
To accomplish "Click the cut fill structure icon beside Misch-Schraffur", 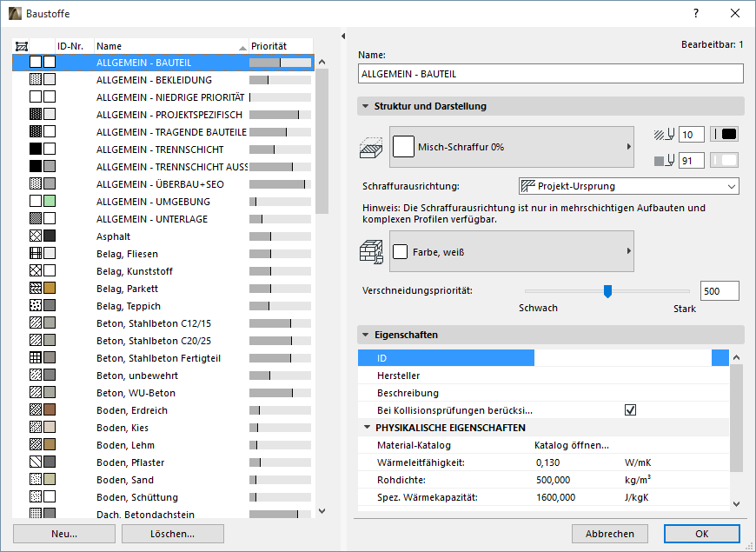I will click(x=371, y=147).
